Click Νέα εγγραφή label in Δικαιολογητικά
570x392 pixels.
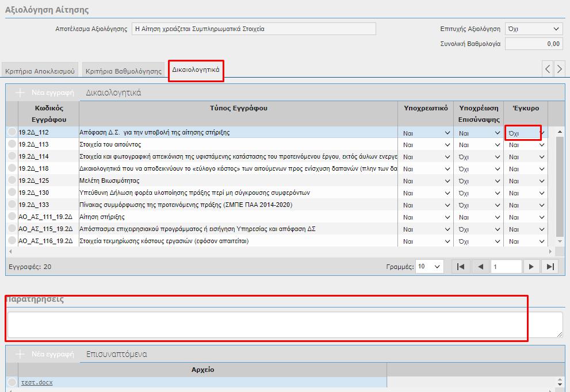pos(53,93)
